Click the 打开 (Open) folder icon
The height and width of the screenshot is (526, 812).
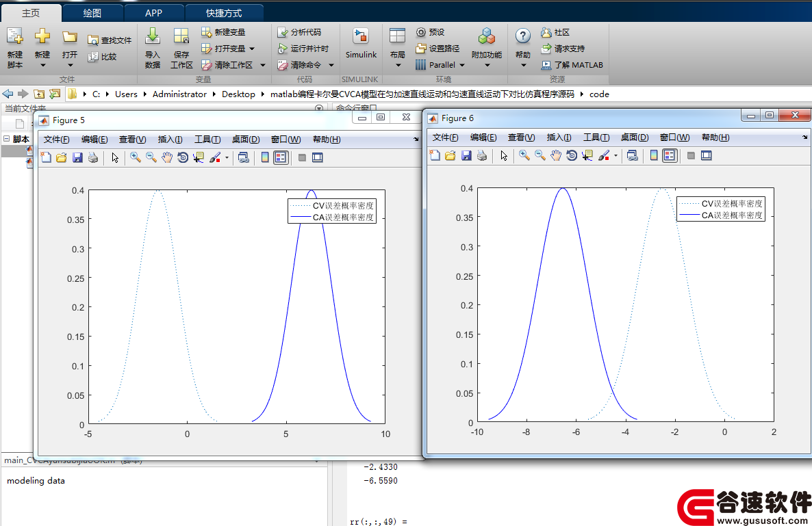70,37
